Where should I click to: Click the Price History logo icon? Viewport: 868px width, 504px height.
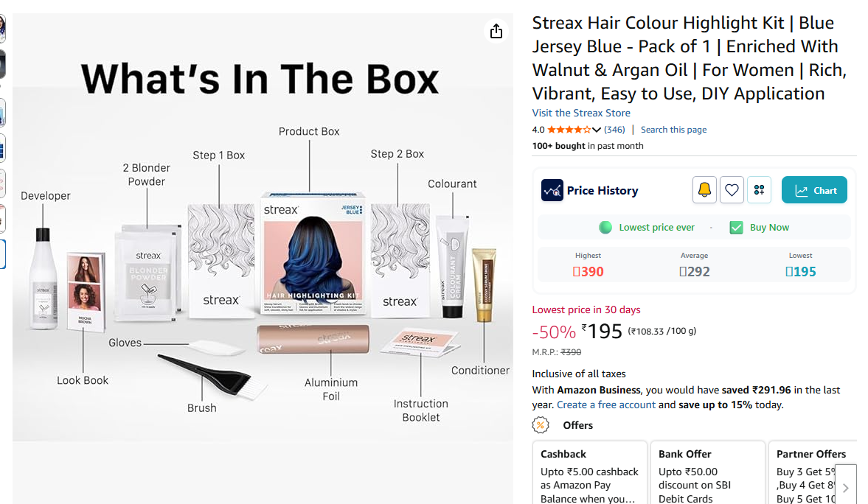pyautogui.click(x=552, y=190)
